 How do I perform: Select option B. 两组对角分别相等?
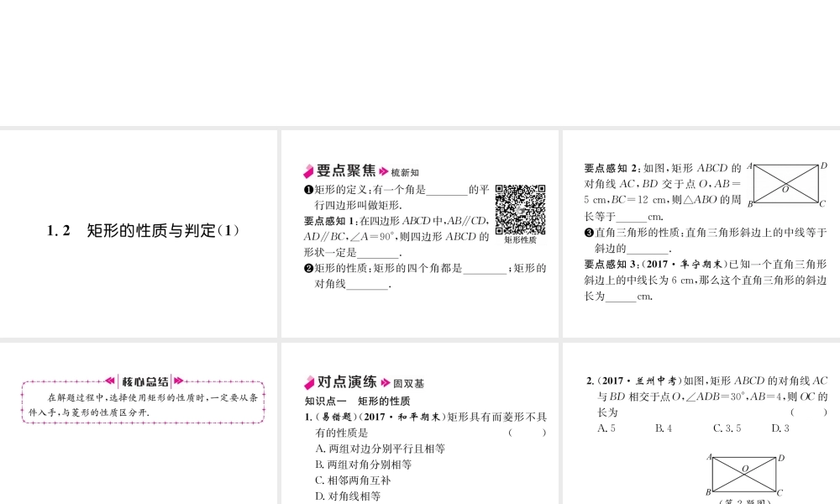click(363, 465)
